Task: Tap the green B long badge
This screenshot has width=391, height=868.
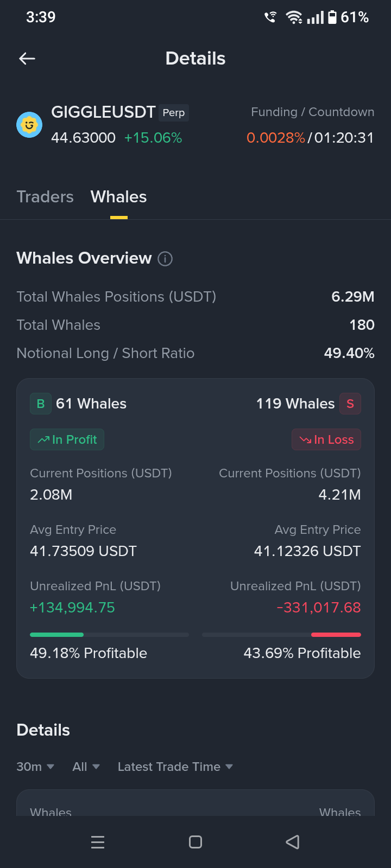Action: (41, 404)
